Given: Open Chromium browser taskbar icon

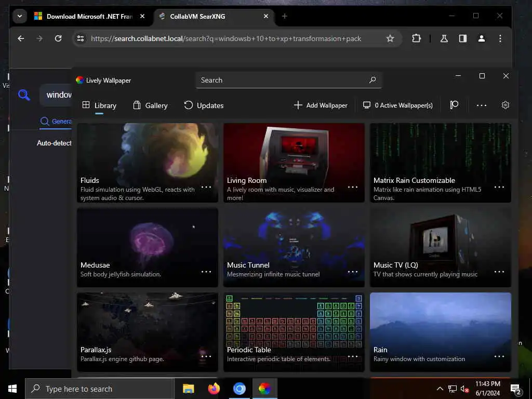Looking at the screenshot, I should coord(239,389).
